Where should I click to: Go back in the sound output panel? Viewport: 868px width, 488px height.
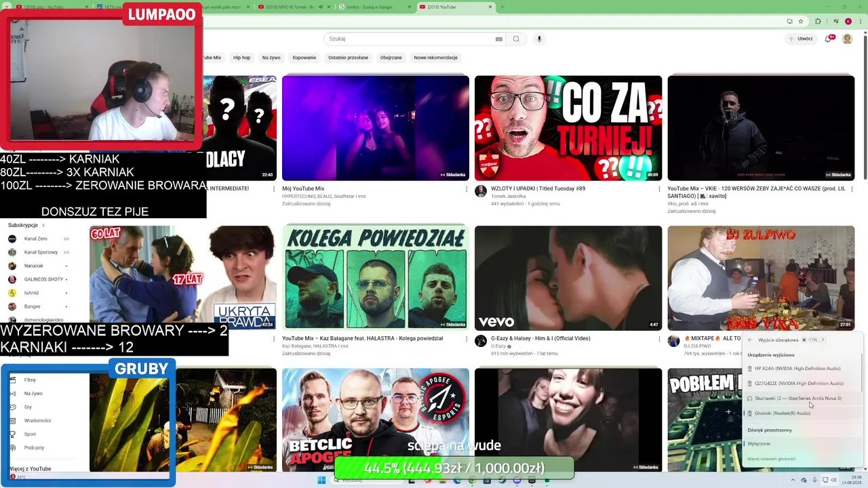click(750, 340)
